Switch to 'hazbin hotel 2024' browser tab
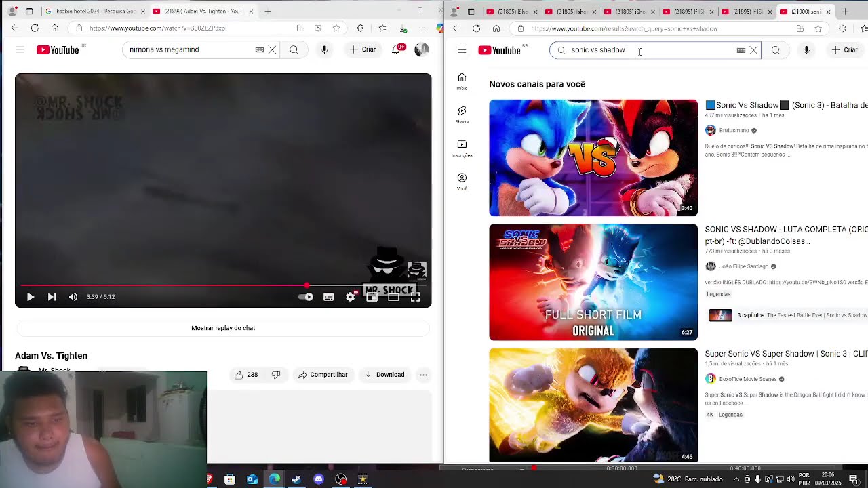This screenshot has height=488, width=868. click(94, 12)
